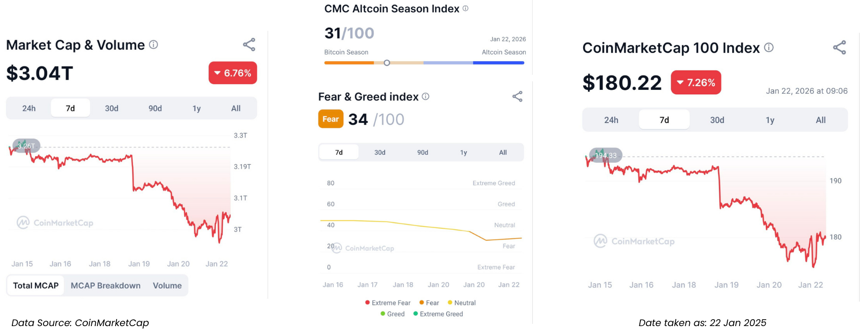Screen dimensions: 868x333
Task: Select 90d range in Market Cap panel
Action: point(155,109)
